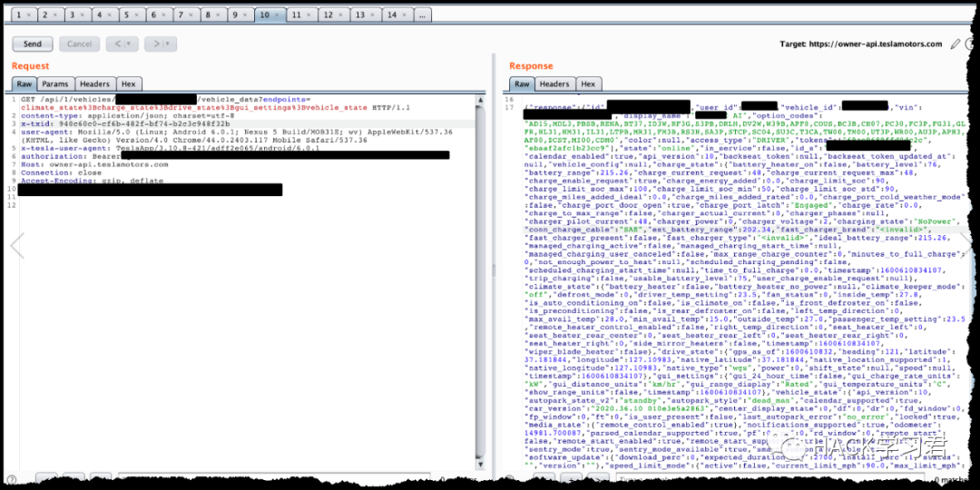The height and width of the screenshot is (490, 980).
Task: Close Repeater tab 14 via its x
Action: (x=405, y=15)
